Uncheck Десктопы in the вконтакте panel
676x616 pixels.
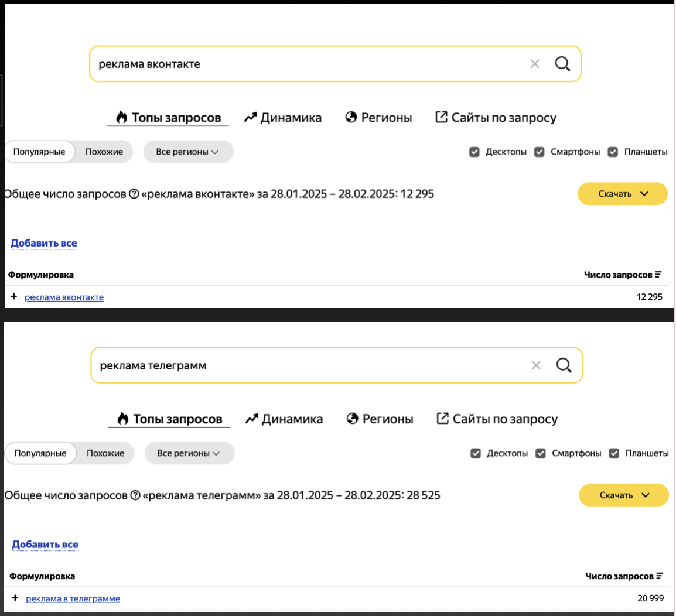(x=474, y=152)
